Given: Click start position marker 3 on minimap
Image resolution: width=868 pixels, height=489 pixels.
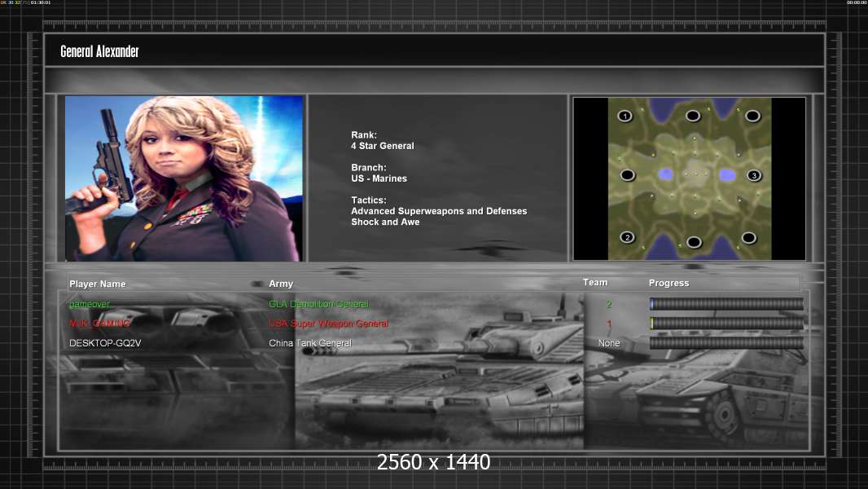Looking at the screenshot, I should 753,175.
